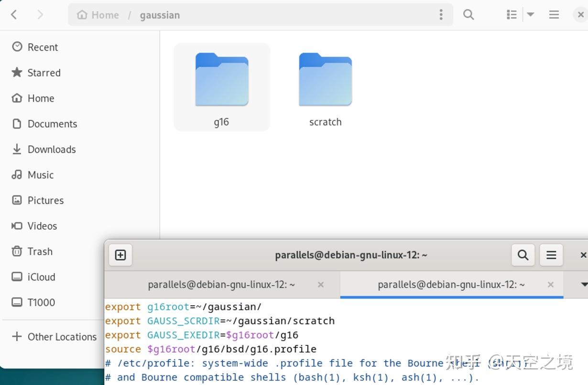The height and width of the screenshot is (385, 588).
Task: Click the gaussian breadcrumb in path bar
Action: click(160, 15)
